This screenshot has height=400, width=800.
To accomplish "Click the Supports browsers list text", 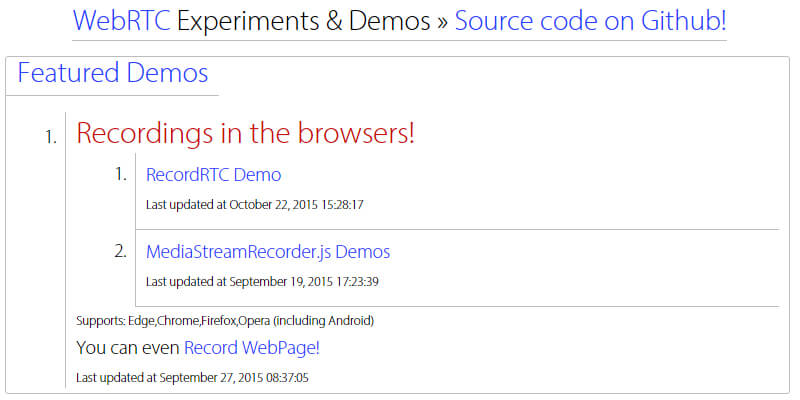I will (x=225, y=321).
